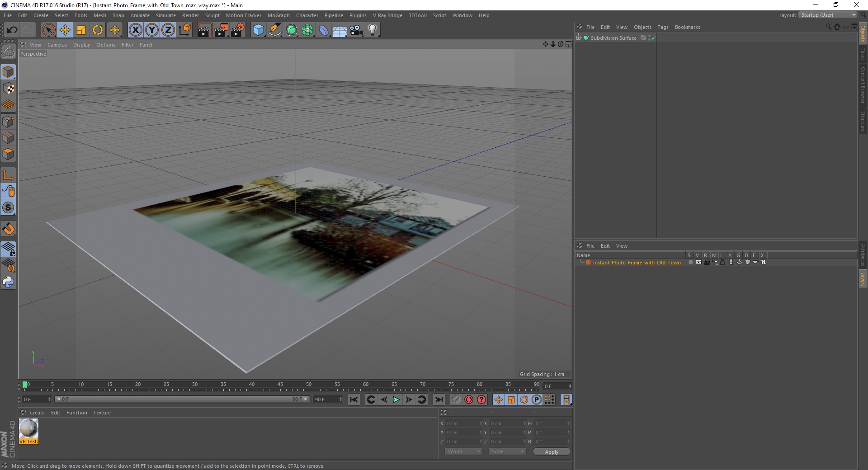The width and height of the screenshot is (868, 470).
Task: Toggle layer visibility in editor for Instant_Photo_Frame
Action: [698, 262]
